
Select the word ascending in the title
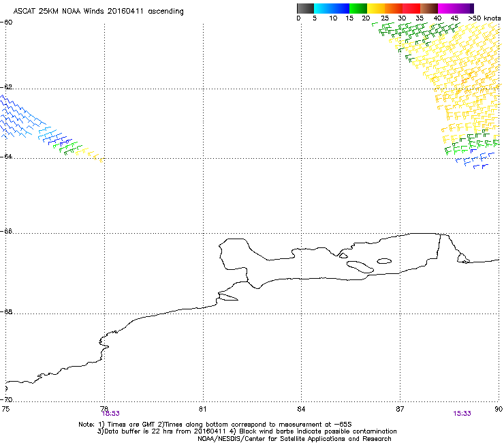[x=166, y=12]
